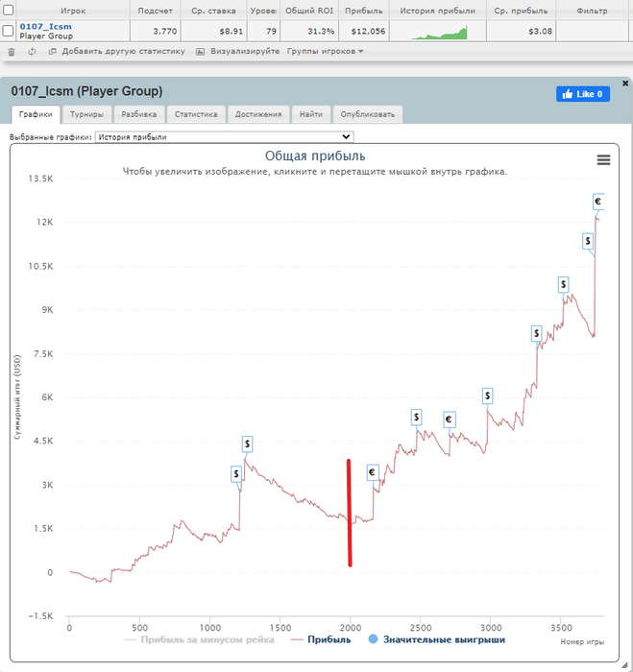This screenshot has width=633, height=672.
Task: Switch to the Статистика tab
Action: pyautogui.click(x=196, y=114)
